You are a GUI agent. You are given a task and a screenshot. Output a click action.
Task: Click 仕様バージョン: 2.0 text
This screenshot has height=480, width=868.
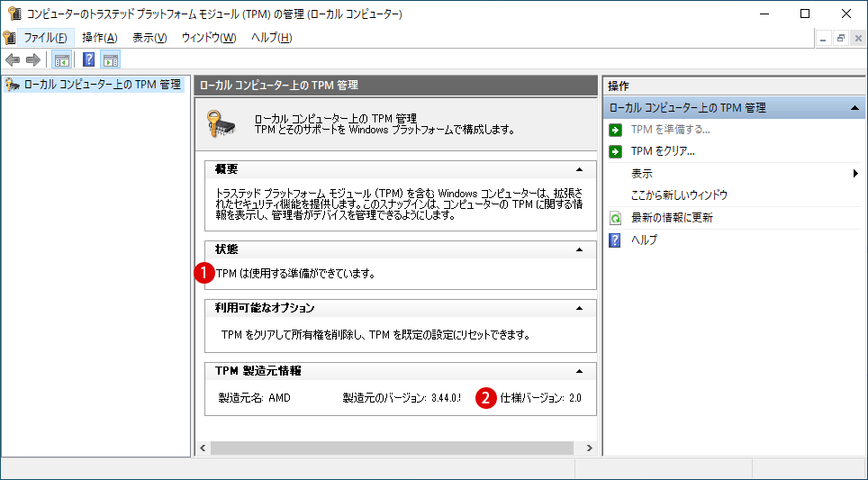(x=541, y=397)
